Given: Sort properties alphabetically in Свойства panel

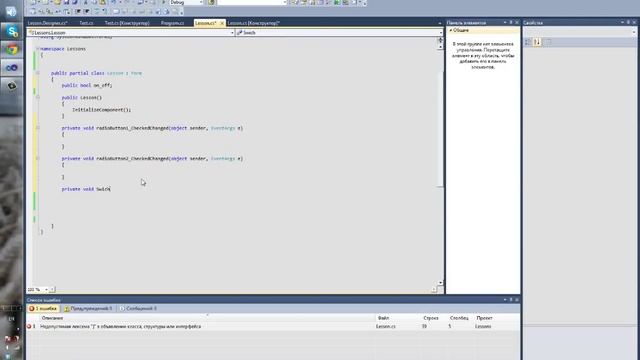Looking at the screenshot, I should 537,42.
